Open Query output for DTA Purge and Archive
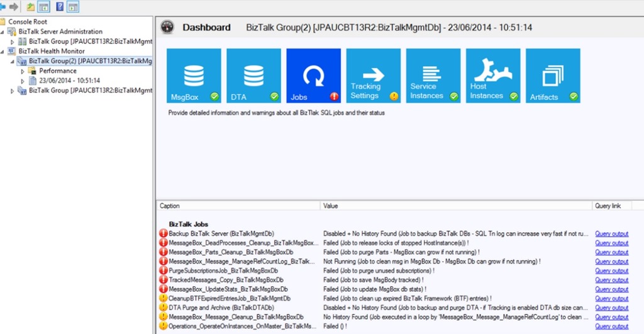644x334 pixels. click(611, 308)
